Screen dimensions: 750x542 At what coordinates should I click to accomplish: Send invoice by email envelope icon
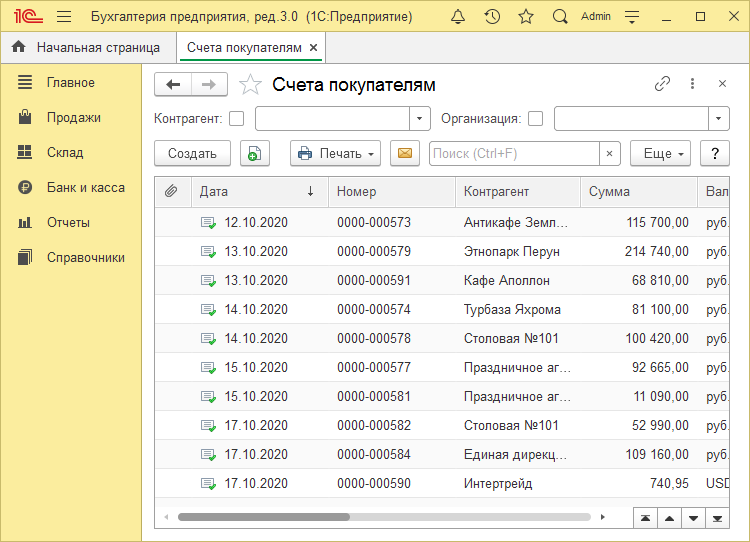[405, 153]
